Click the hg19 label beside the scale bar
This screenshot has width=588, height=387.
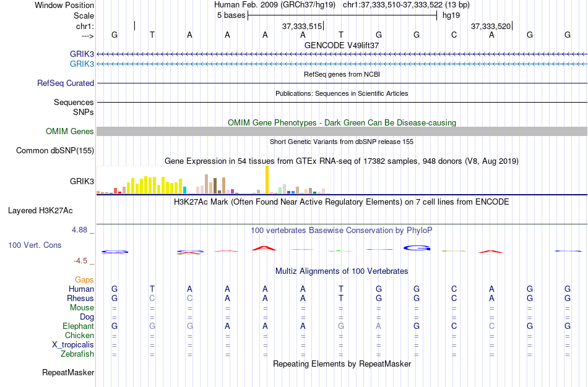click(x=451, y=15)
